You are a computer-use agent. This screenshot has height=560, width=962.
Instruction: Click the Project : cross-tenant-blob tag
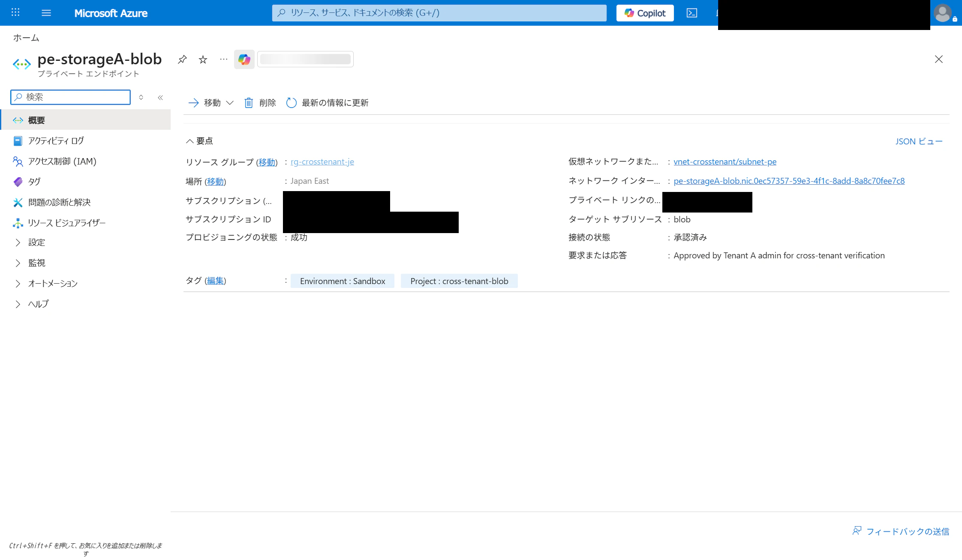point(459,281)
